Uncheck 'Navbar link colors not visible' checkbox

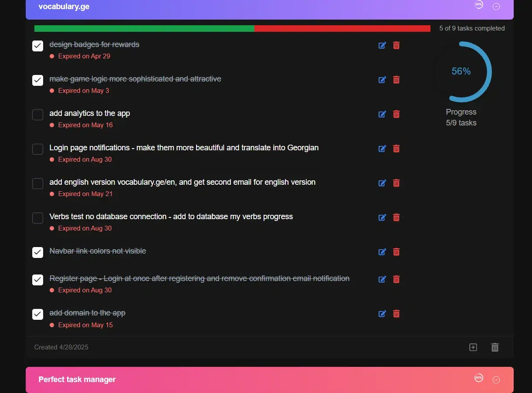click(38, 252)
